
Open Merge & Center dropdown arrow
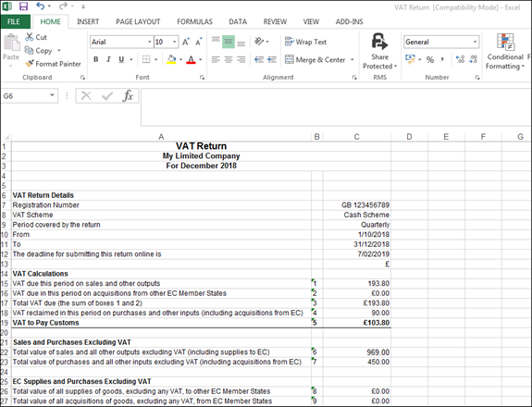(x=353, y=60)
